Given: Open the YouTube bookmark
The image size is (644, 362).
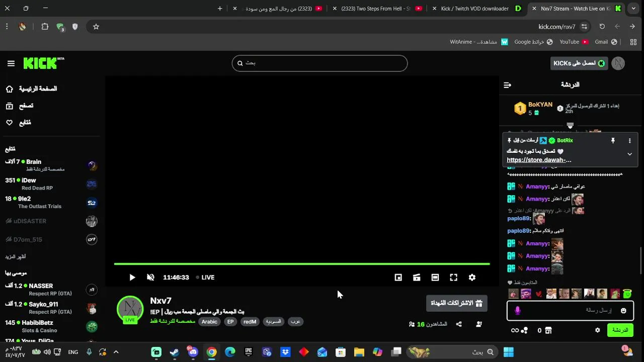Looking at the screenshot, I should coord(574,42).
